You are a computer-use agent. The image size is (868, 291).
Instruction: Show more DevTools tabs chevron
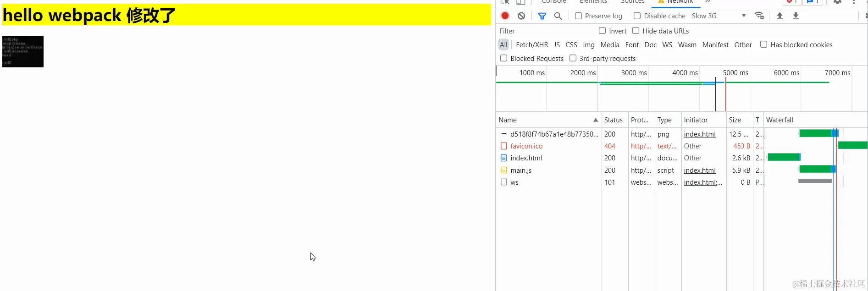[708, 2]
